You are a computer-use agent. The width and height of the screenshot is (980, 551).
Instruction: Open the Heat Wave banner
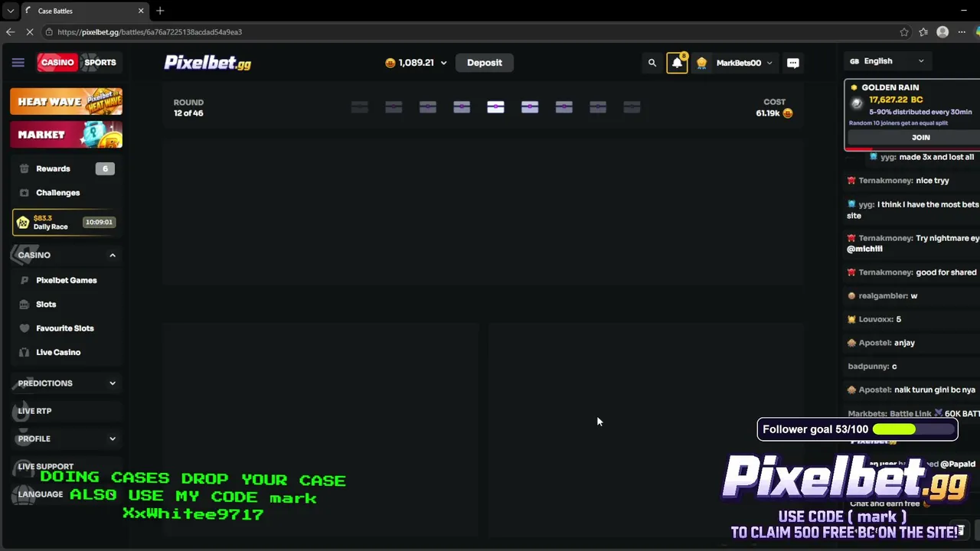66,102
